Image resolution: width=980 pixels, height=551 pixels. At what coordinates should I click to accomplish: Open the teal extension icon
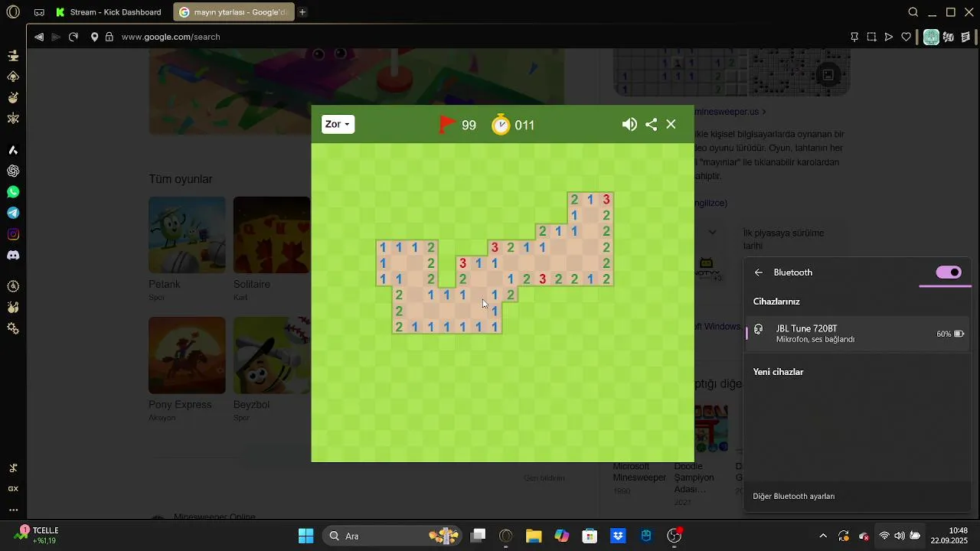pos(931,37)
